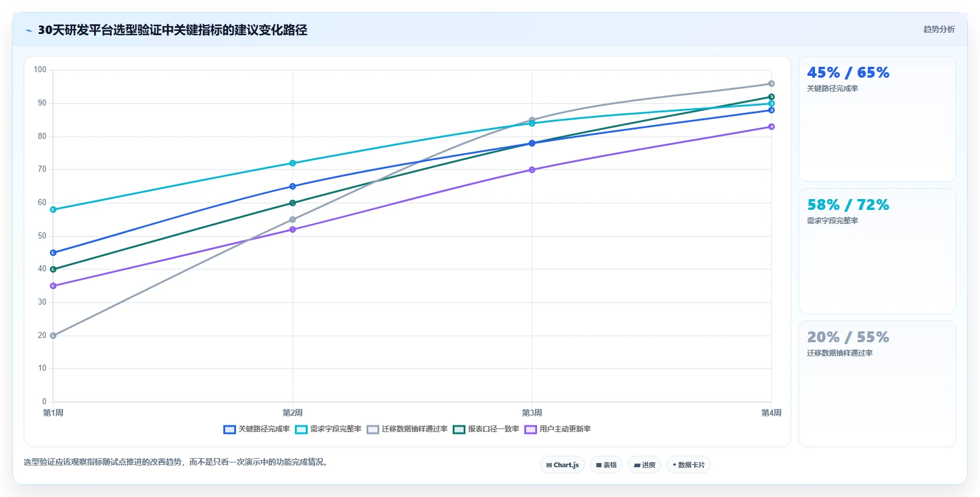Click the green swatch of 报表口径一致率 legend

pyautogui.click(x=459, y=430)
